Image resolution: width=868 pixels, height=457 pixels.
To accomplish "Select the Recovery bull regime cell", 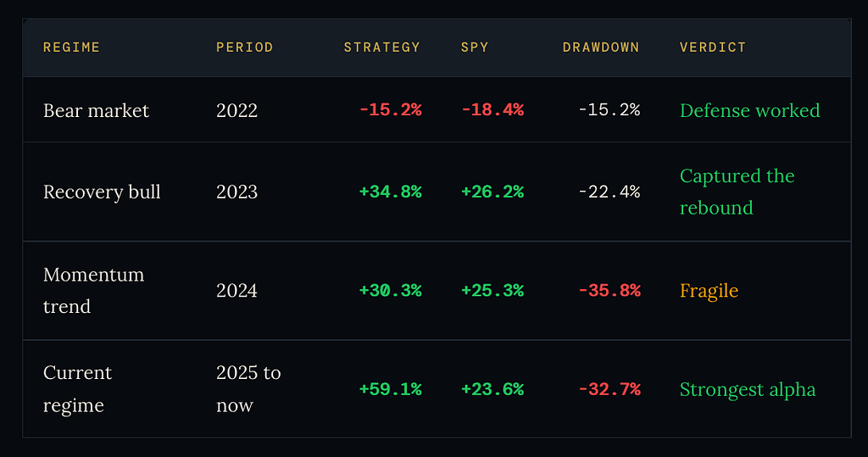I will pyautogui.click(x=102, y=192).
